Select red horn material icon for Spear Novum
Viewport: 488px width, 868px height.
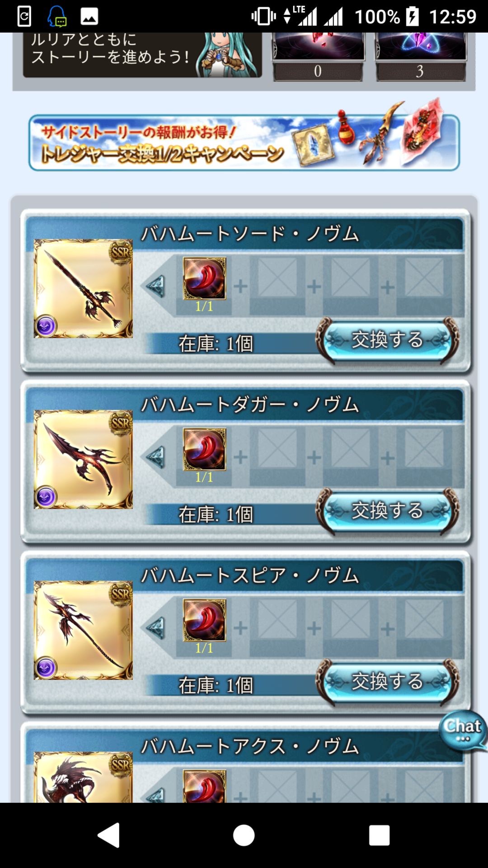(x=204, y=620)
